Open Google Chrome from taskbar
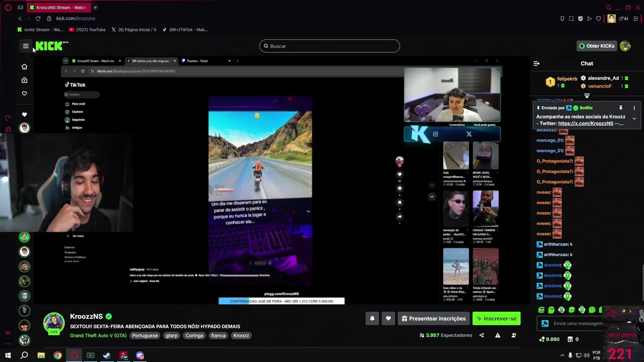644x362 pixels. (58, 355)
